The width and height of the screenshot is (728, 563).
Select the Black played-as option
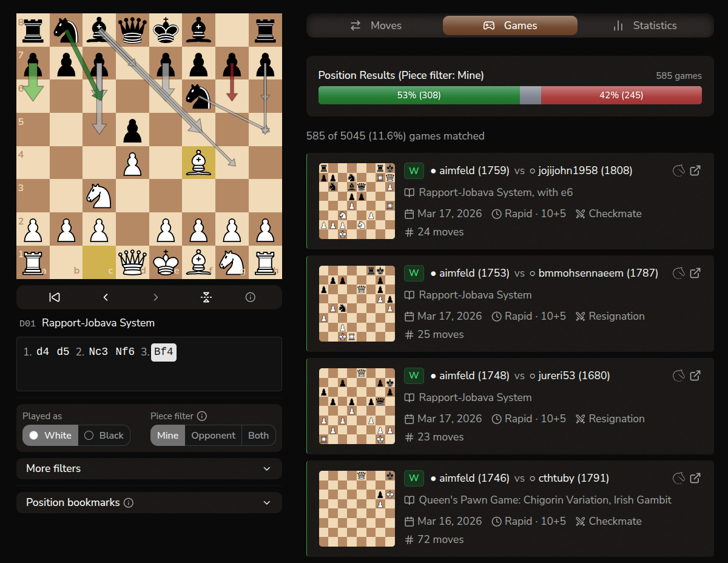104,435
